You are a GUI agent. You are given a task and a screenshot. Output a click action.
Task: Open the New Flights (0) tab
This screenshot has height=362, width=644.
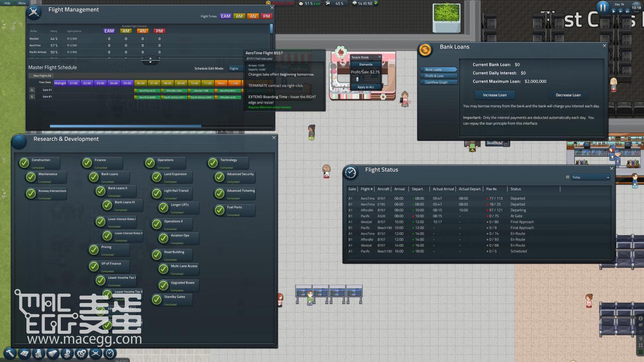pos(40,76)
